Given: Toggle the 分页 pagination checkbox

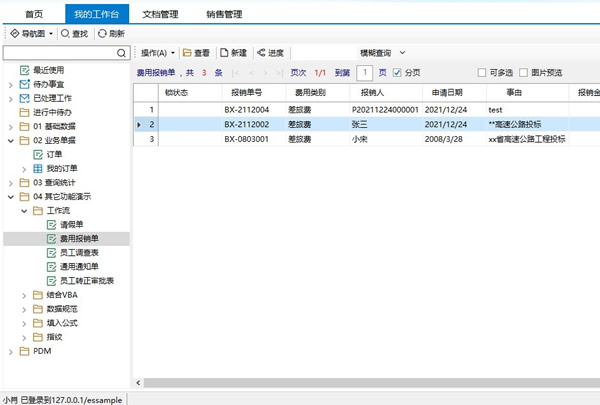Looking at the screenshot, I should (x=397, y=72).
